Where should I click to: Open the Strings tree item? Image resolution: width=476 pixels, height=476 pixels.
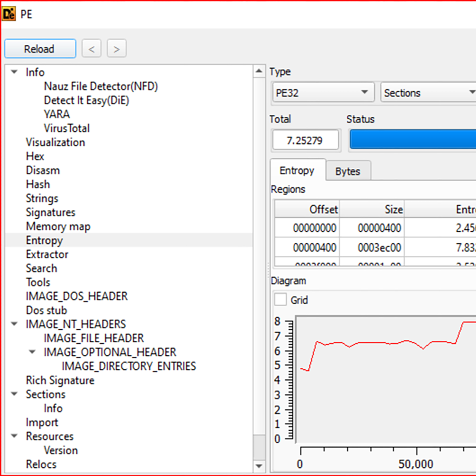pyautogui.click(x=42, y=198)
